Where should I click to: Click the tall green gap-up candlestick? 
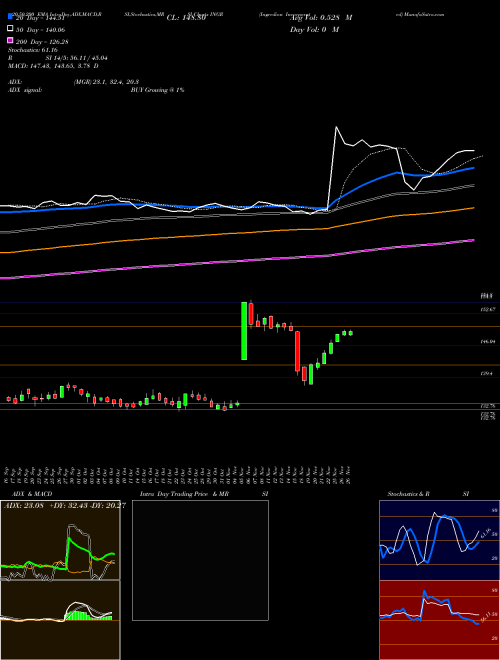pos(244,331)
